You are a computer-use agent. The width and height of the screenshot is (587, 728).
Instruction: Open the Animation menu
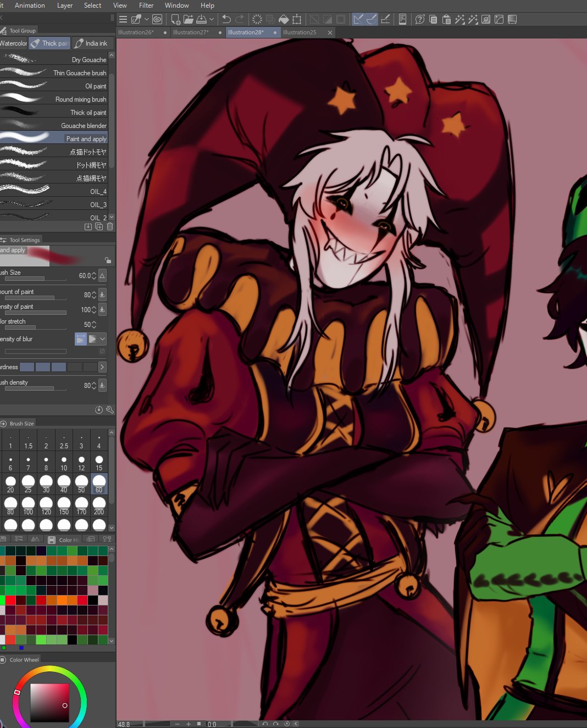click(x=30, y=5)
